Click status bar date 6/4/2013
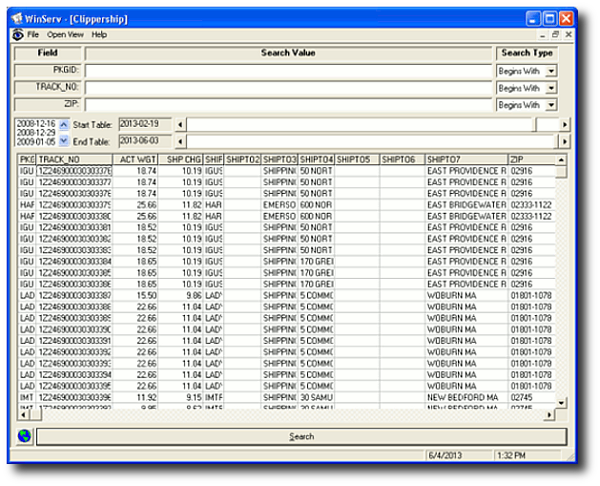The height and width of the screenshot is (486, 600). coord(445,455)
